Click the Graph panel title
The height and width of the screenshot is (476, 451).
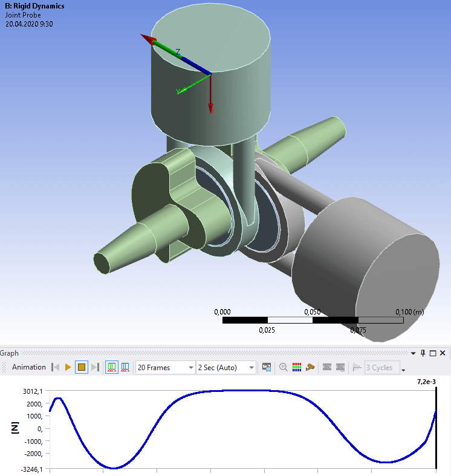10,353
